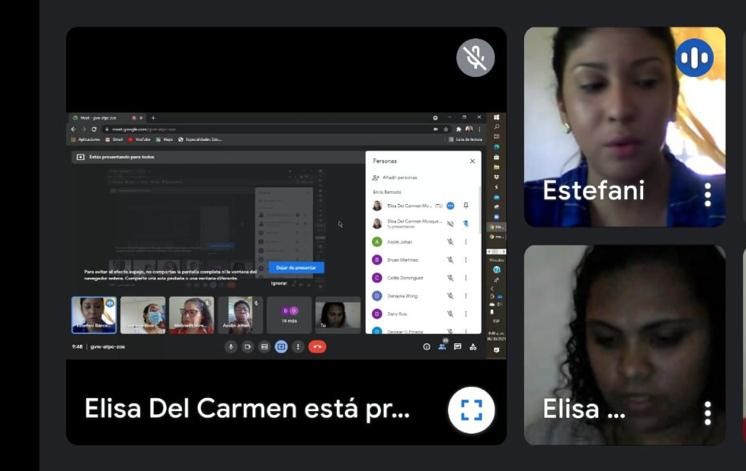The image size is (746, 471).
Task: Click the pin icon on the presentation row
Action: 466,224
